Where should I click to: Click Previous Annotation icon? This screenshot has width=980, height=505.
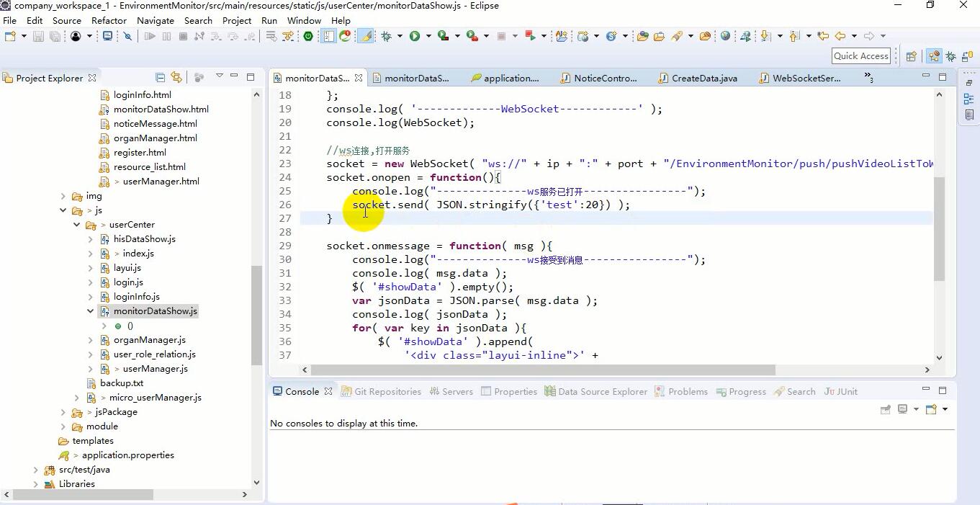click(795, 36)
